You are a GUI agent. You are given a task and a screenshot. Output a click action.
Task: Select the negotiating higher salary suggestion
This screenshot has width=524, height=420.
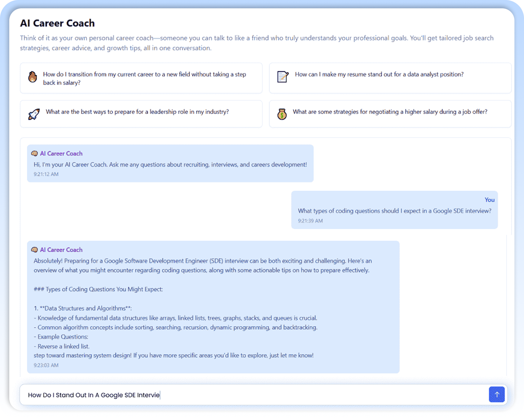(x=390, y=112)
